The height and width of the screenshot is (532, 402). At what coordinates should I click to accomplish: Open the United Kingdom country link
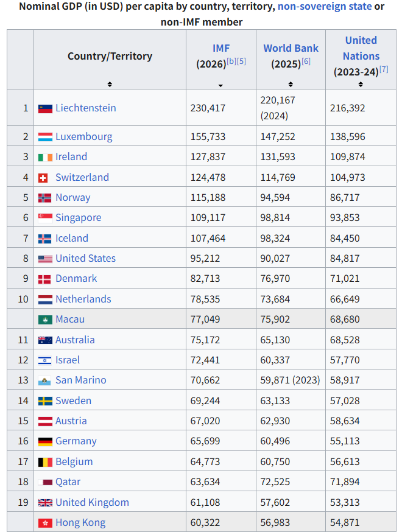(x=93, y=502)
